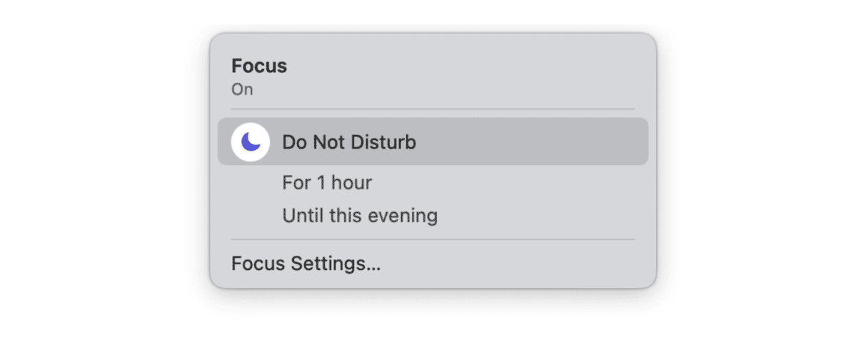Viewport: 868px width, 345px height.
Task: Click the word 'hour' in 'For 1 hour'
Action: pos(351,183)
